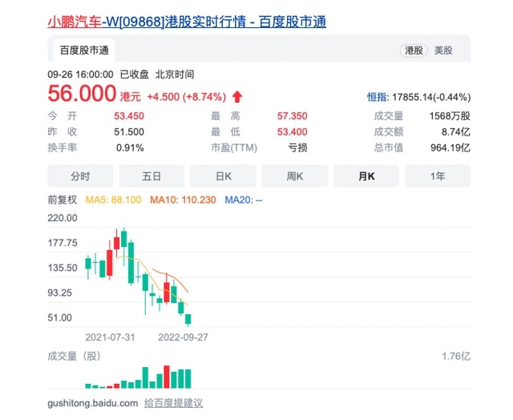
Task: Click the MA10: 110.230 indicator
Action: 183,200
